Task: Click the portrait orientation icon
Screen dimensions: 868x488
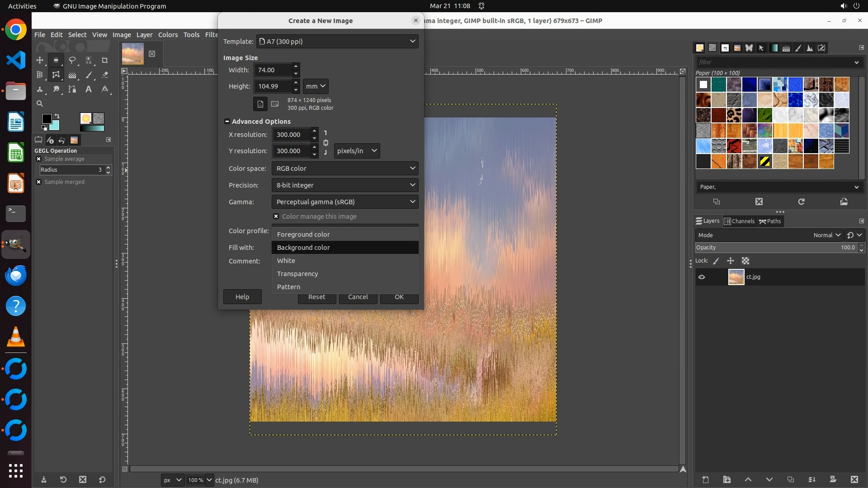Action: coord(260,104)
